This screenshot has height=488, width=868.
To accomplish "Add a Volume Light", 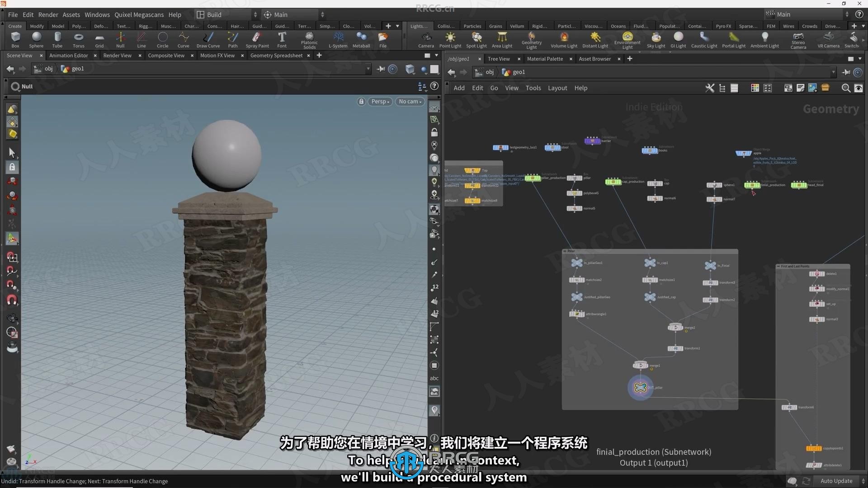I will [564, 39].
